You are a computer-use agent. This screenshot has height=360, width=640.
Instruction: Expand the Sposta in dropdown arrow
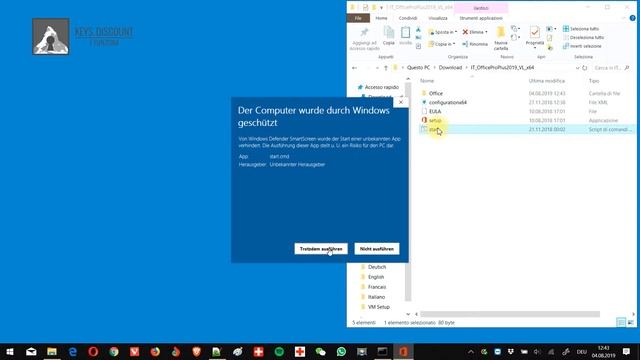[x=456, y=32]
